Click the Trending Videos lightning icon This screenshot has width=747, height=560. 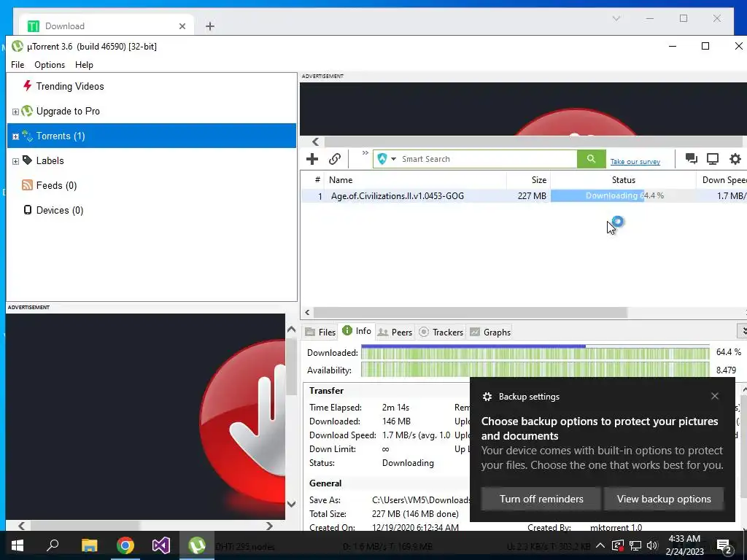27,86
